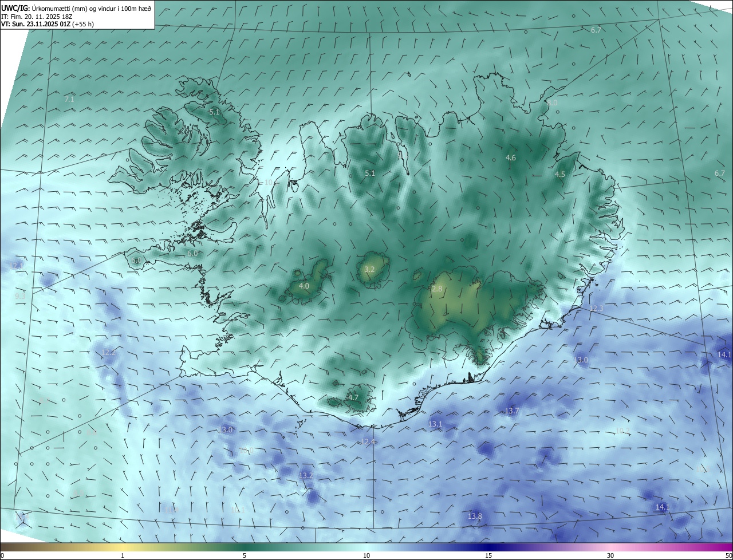The width and height of the screenshot is (733, 560).
Task: Click the color scale label "30"
Action: click(610, 555)
